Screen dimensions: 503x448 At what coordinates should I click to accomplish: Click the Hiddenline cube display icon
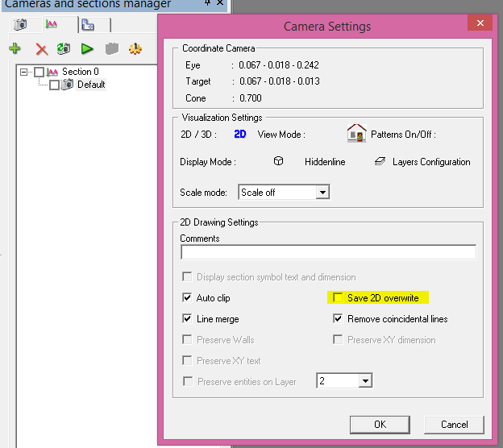point(278,162)
